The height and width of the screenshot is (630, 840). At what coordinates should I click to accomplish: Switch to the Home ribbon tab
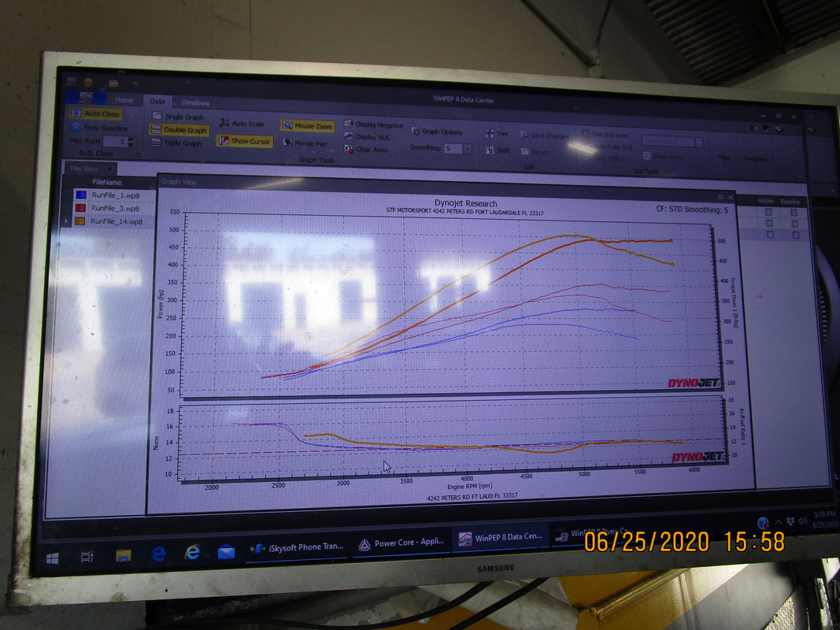124,100
